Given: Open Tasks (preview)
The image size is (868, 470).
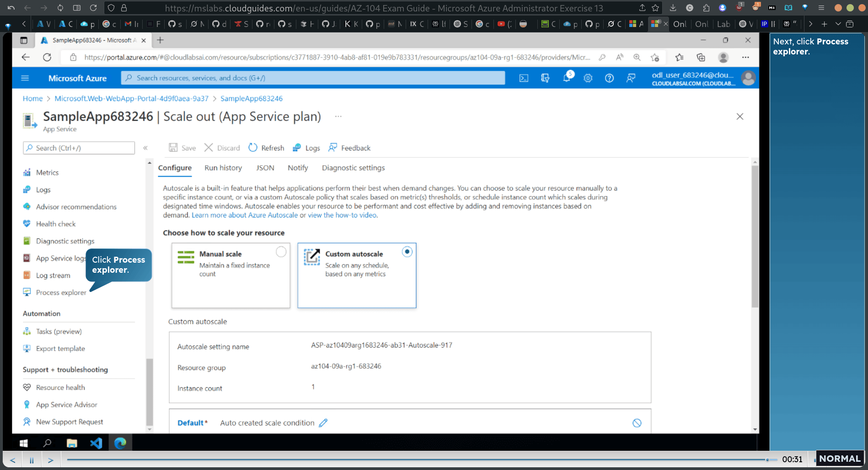Looking at the screenshot, I should 59,331.
